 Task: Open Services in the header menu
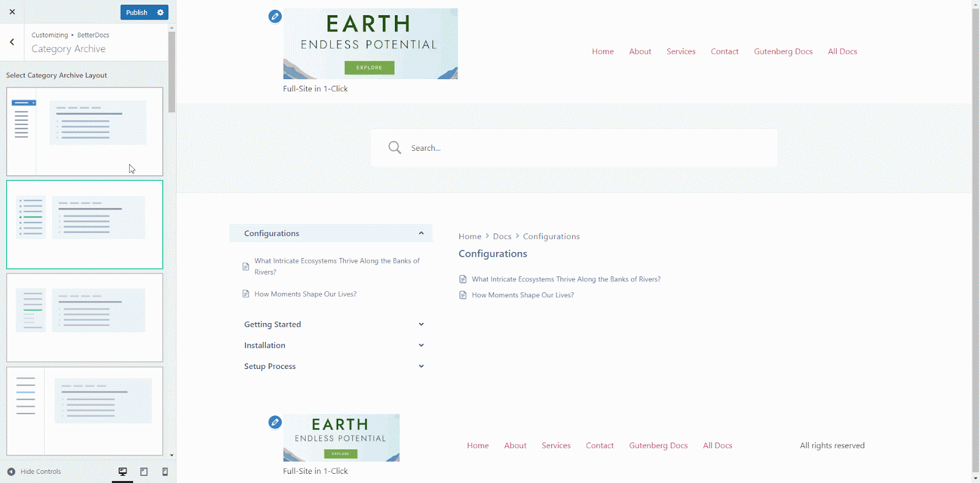680,51
